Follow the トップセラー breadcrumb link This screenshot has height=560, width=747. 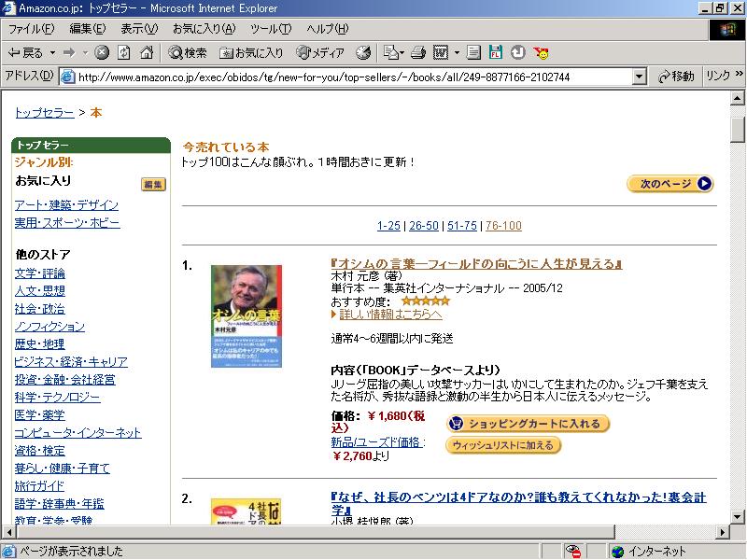(x=44, y=113)
